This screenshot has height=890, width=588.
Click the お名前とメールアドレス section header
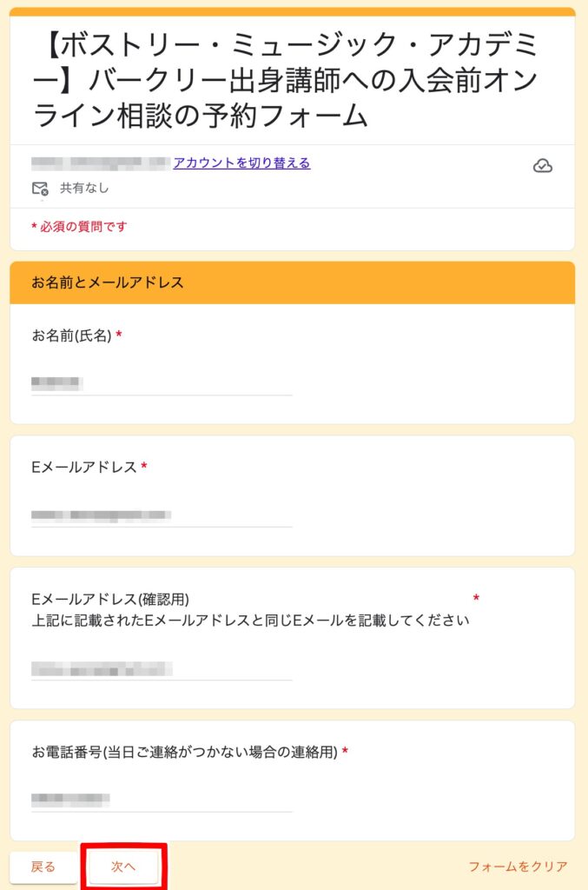[x=108, y=282]
